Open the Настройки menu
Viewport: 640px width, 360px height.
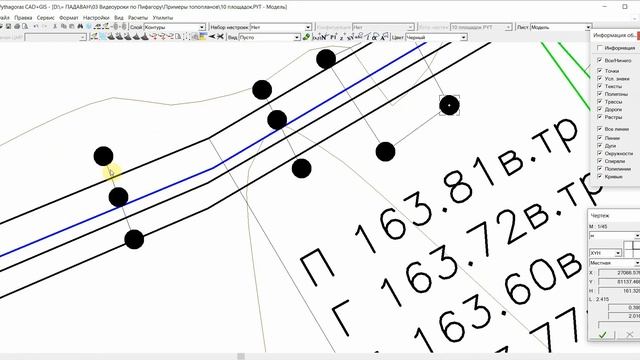click(x=96, y=18)
